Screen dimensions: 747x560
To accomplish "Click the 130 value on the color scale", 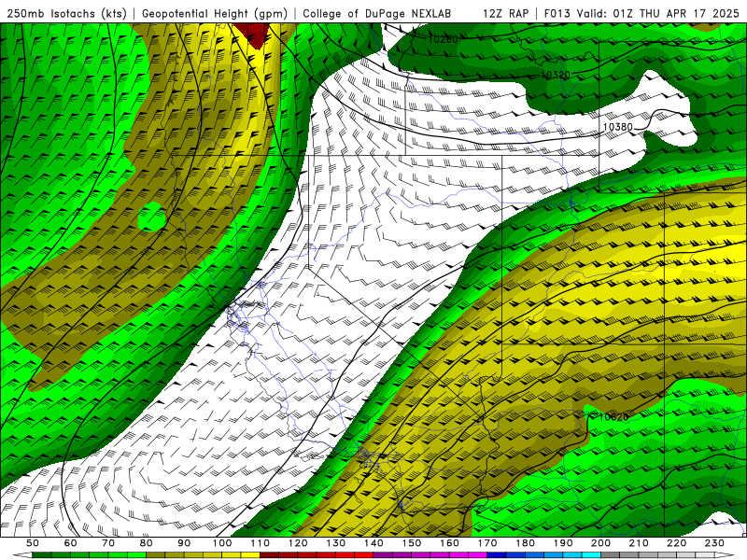I will (x=336, y=543).
